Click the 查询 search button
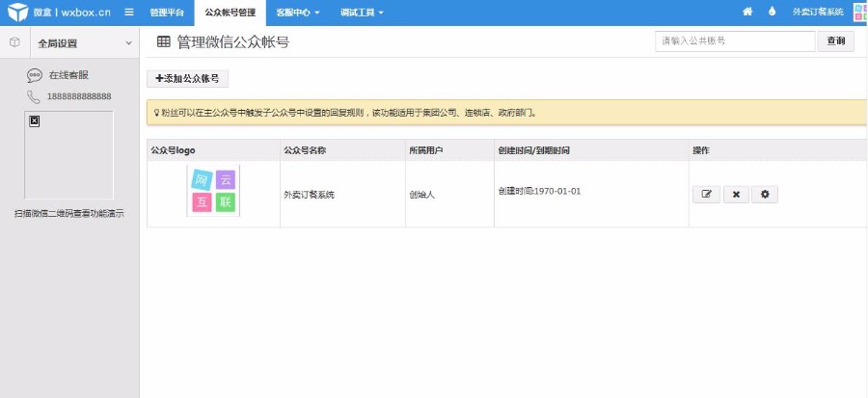The image size is (868, 398). (835, 40)
